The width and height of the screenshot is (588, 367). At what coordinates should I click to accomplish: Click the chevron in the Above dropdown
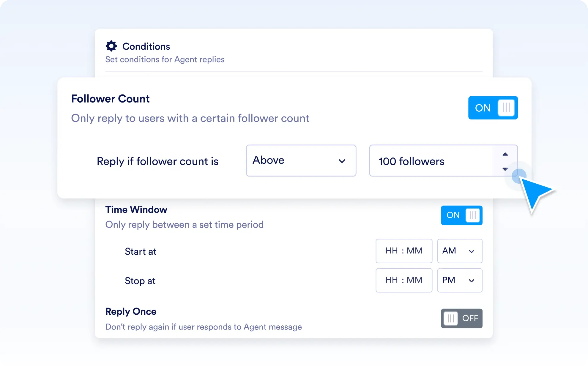pos(342,161)
